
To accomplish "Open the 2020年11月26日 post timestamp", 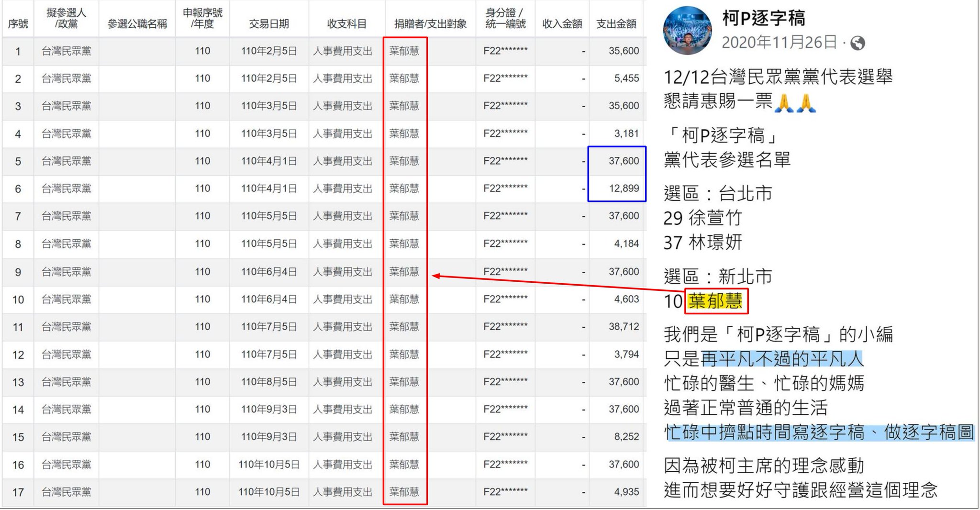I will (x=779, y=43).
